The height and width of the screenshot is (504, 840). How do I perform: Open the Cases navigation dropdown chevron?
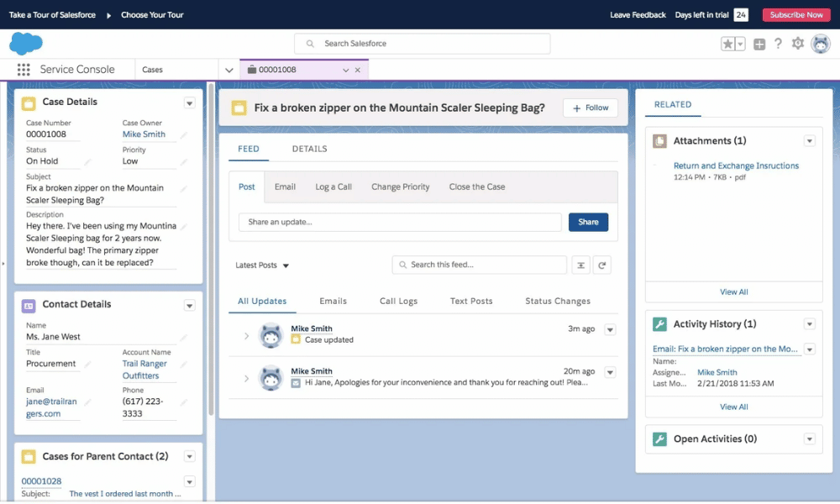[228, 71]
